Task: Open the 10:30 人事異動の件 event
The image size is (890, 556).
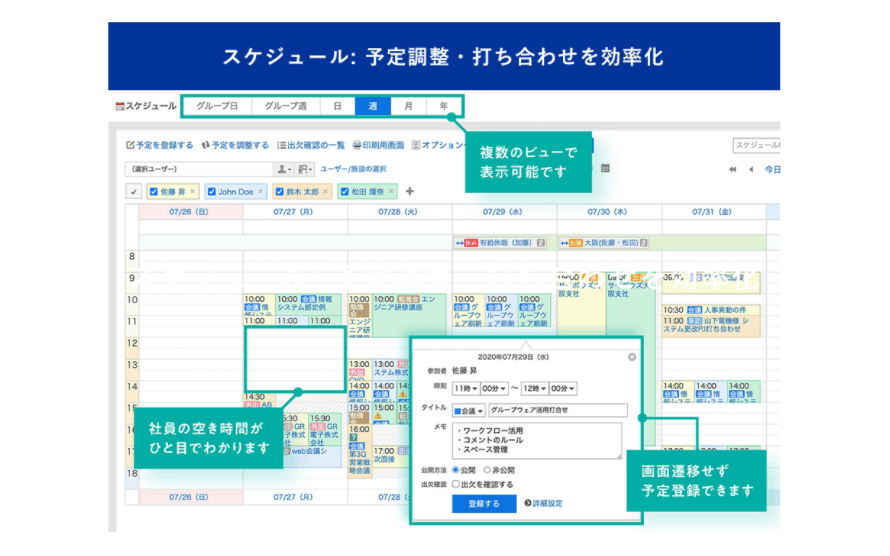Action: tap(711, 310)
